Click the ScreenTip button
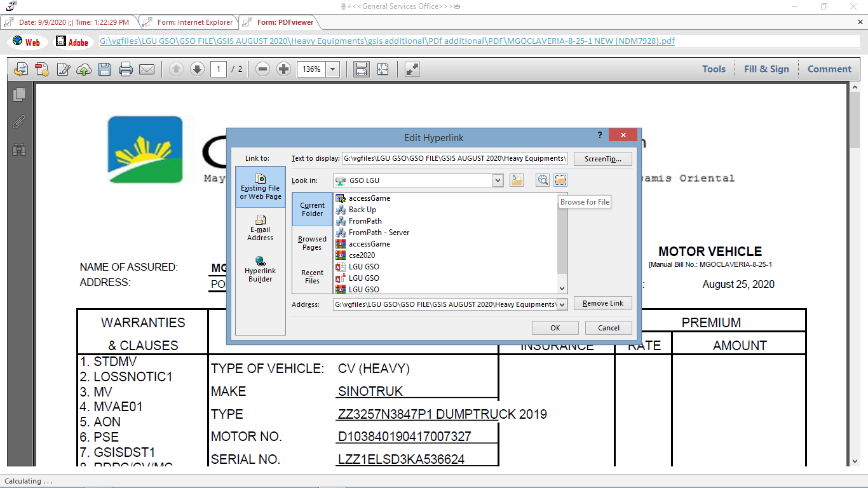 [602, 158]
